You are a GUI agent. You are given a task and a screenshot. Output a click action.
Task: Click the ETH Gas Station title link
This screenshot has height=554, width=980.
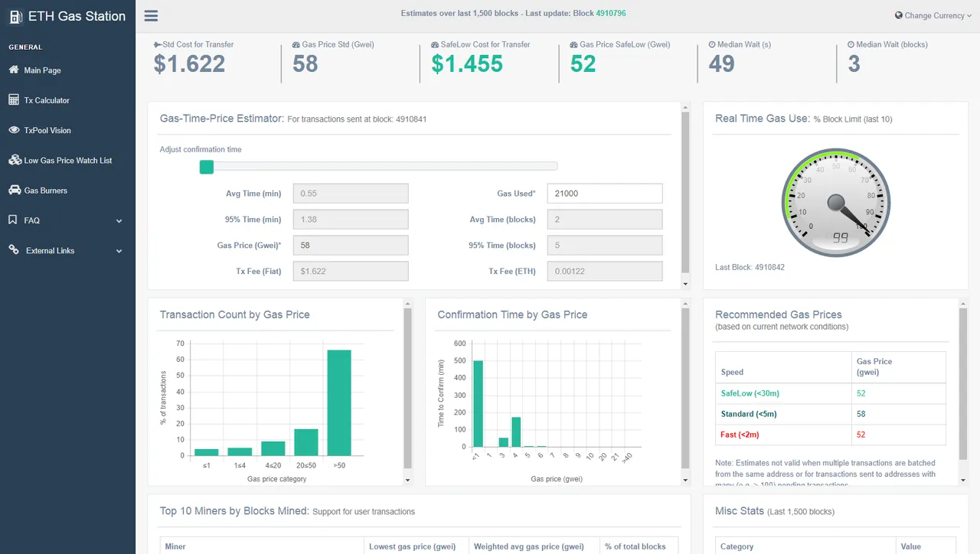pos(77,16)
